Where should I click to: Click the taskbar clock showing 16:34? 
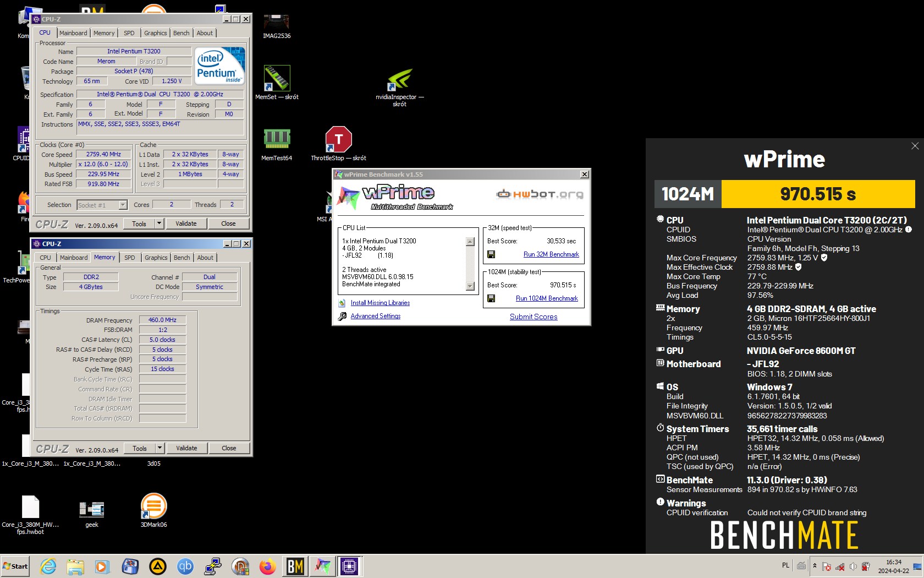894,566
